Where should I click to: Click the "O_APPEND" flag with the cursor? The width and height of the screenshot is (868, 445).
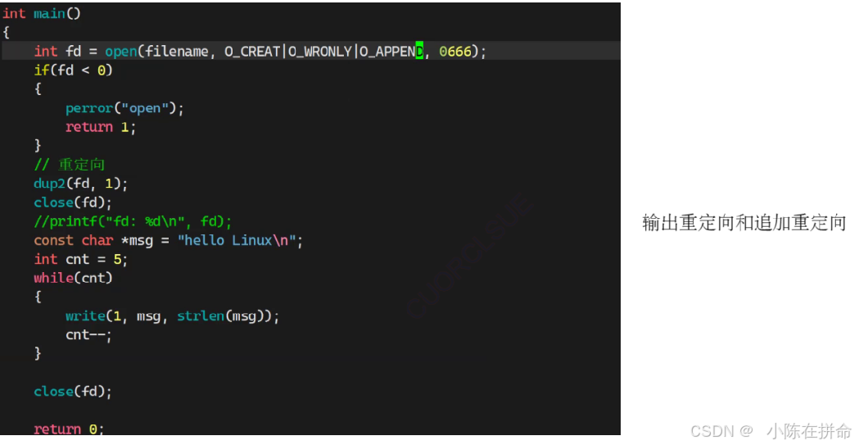pos(391,52)
